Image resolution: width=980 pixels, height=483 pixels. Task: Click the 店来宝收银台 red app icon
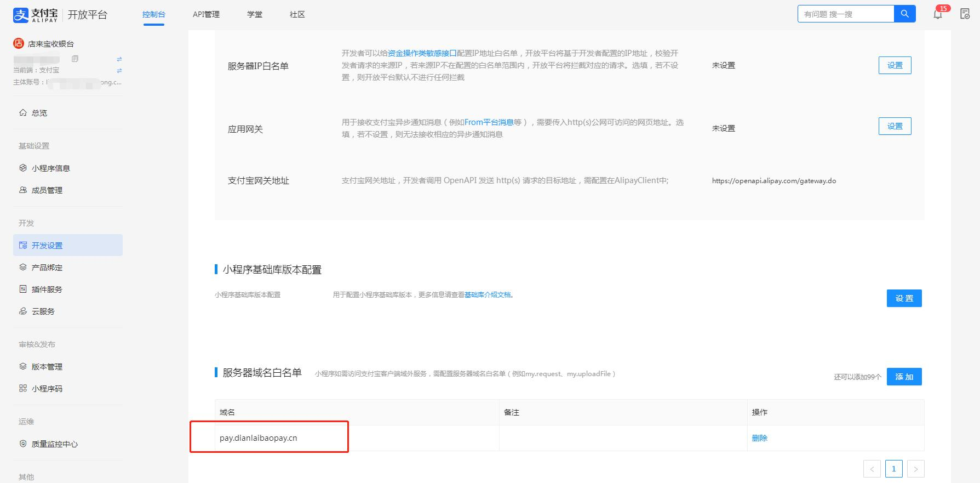(19, 43)
